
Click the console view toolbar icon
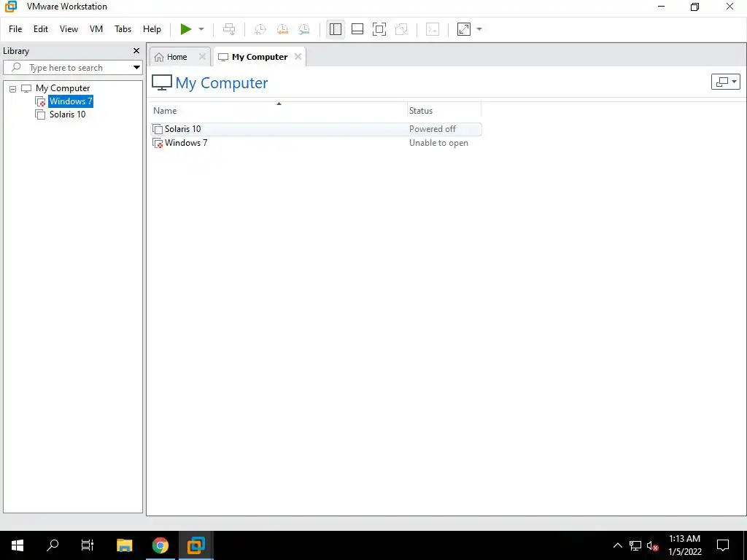click(433, 29)
